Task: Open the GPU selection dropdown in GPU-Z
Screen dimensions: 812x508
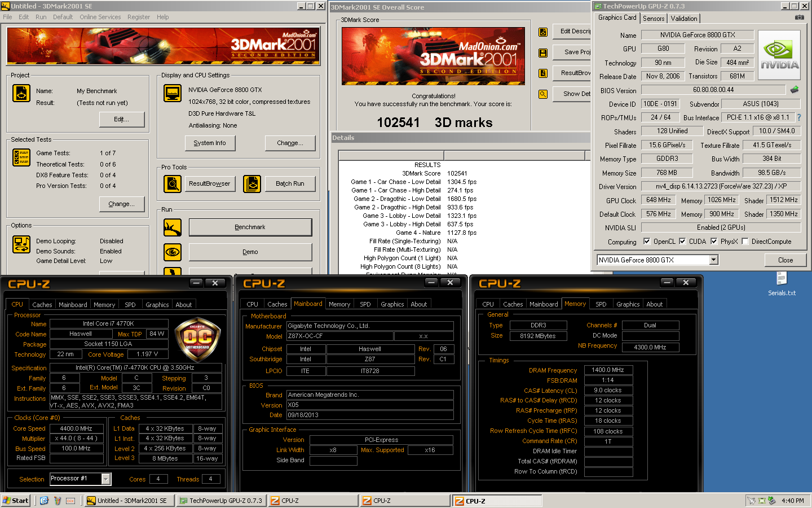Action: coord(714,260)
